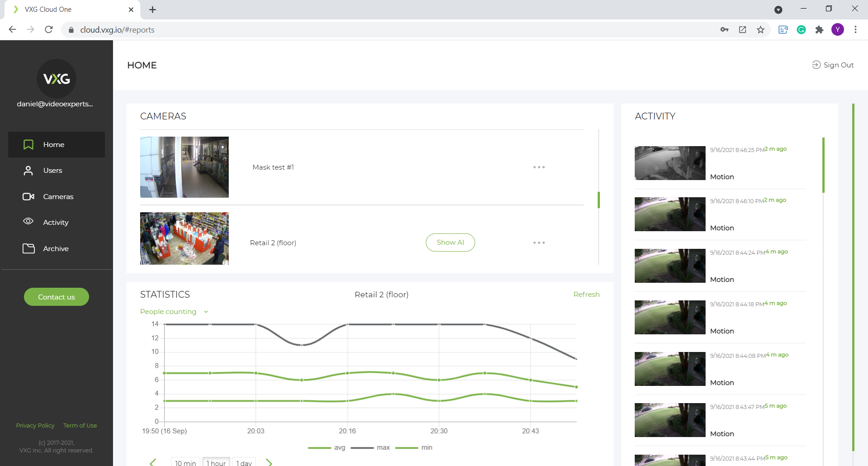Open the Retail 2 (floor) camera thumbnail
This screenshot has width=868, height=466.
tap(184, 238)
